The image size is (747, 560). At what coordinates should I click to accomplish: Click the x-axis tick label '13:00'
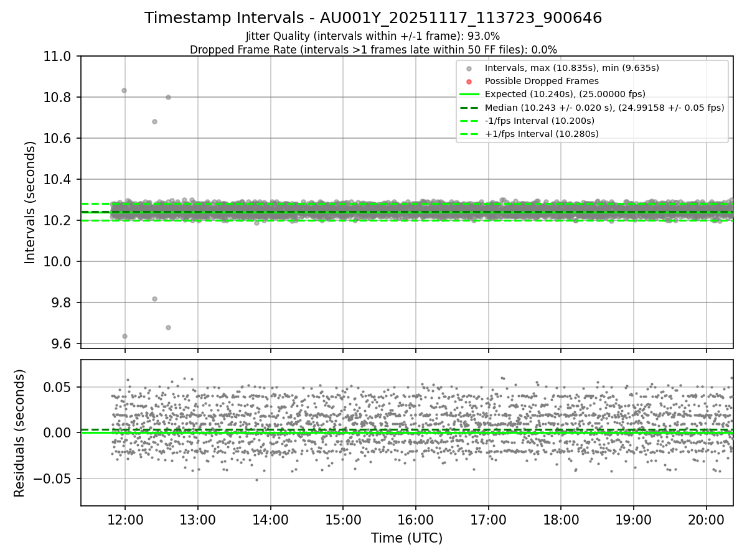tap(198, 520)
